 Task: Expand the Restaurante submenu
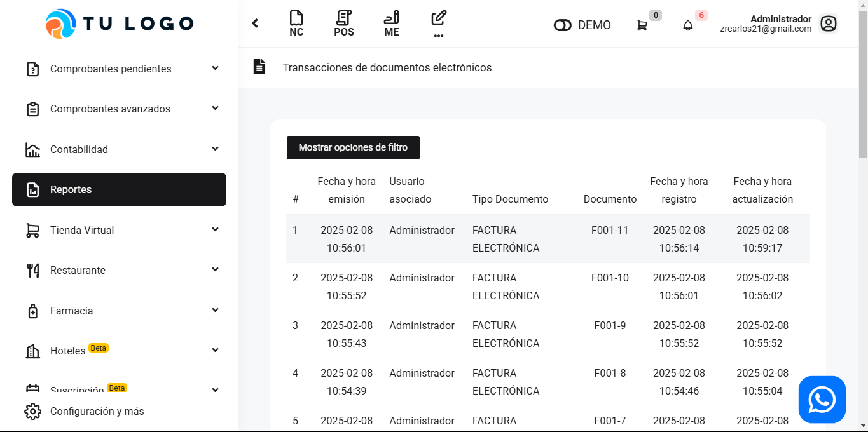point(215,270)
